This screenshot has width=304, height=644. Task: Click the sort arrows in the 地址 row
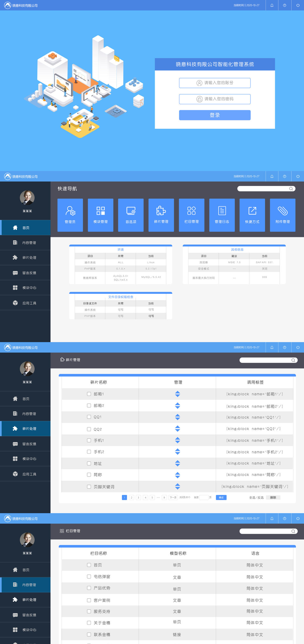coord(178,463)
